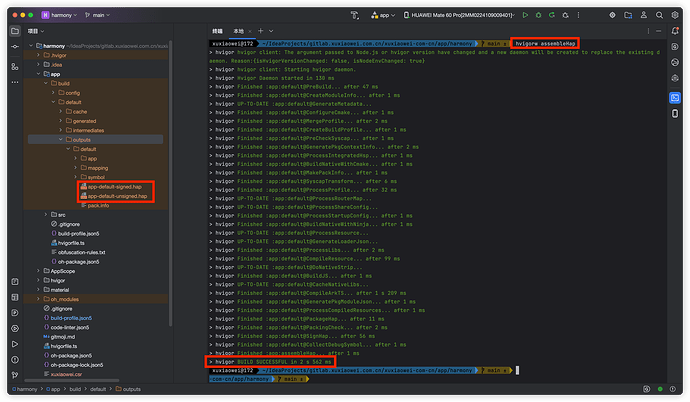Click the green status indicator in status bar
This screenshot has width=690, height=402.
point(660,389)
